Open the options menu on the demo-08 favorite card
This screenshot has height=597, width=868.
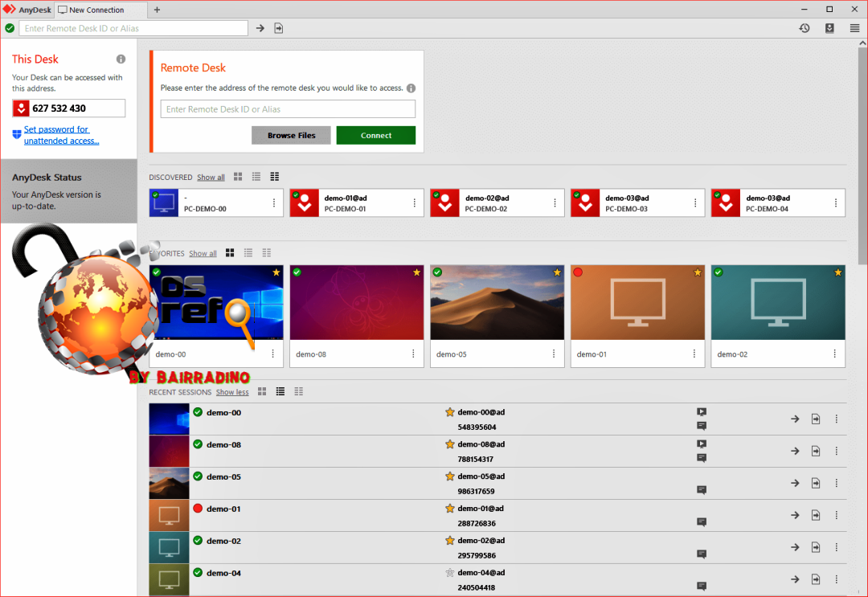coord(414,354)
